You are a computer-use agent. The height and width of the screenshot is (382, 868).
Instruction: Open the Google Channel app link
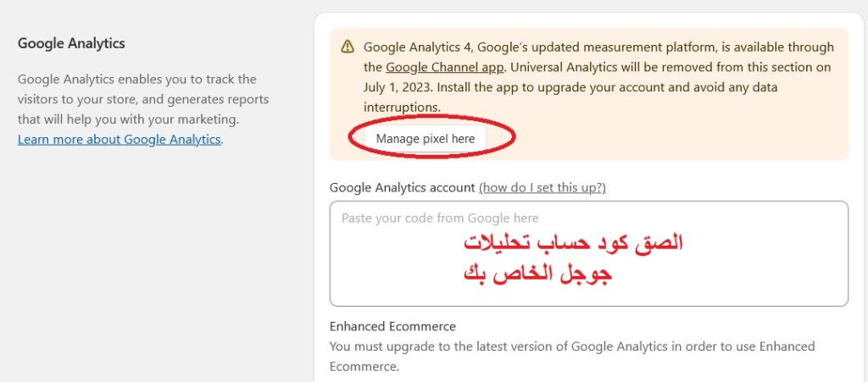(x=445, y=68)
